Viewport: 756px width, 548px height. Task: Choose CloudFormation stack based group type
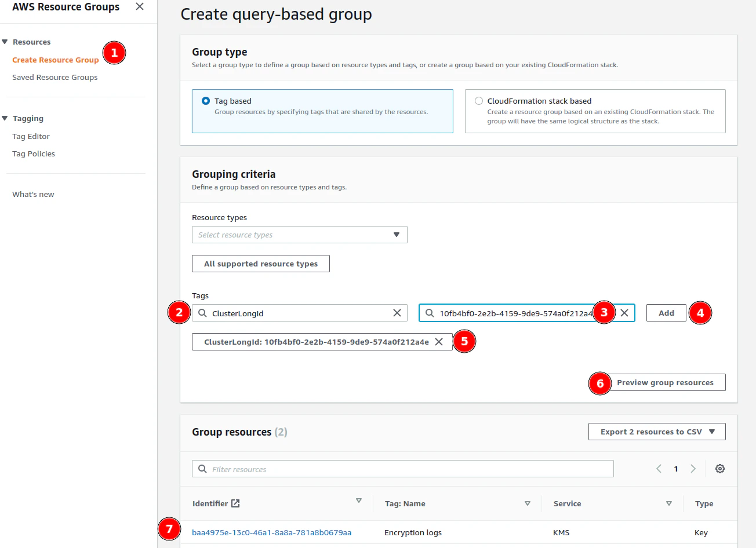(478, 100)
